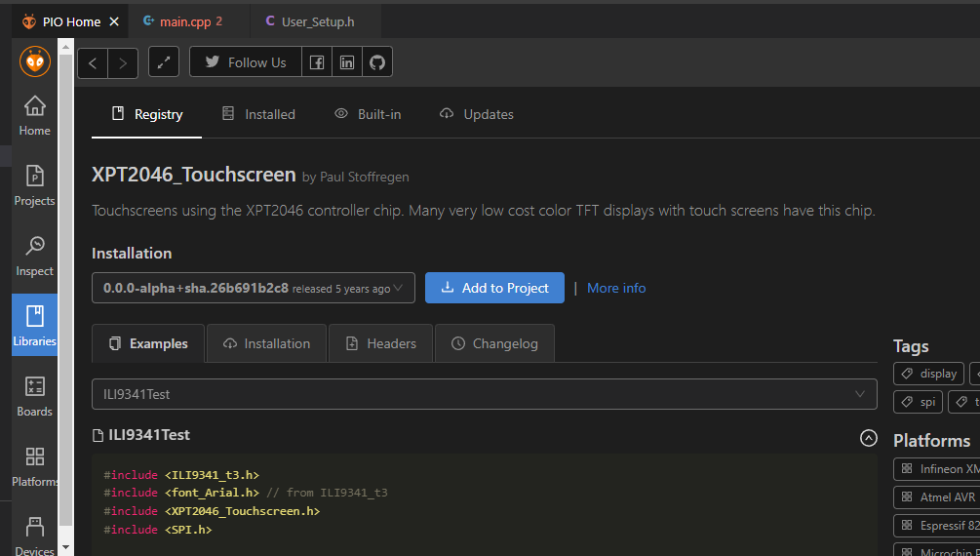Select the Libraries sidebar section
This screenshot has height=556, width=980.
tap(34, 325)
